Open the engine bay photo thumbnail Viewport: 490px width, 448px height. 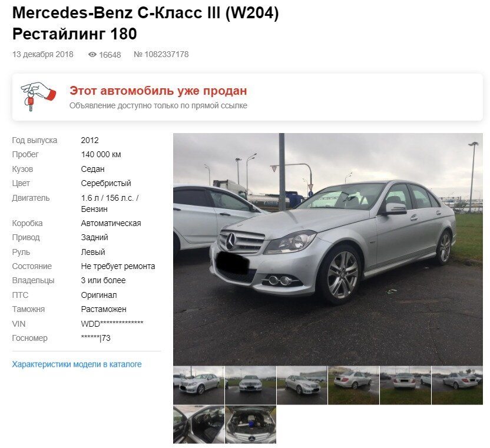click(251, 424)
